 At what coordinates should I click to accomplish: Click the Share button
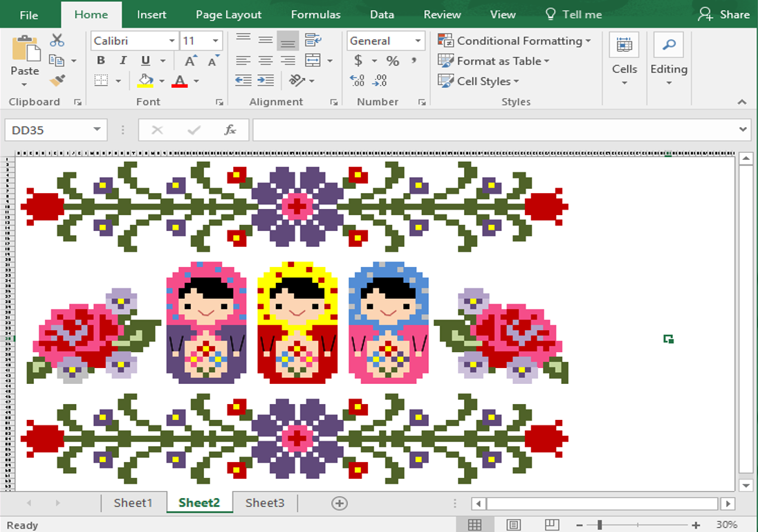point(723,14)
